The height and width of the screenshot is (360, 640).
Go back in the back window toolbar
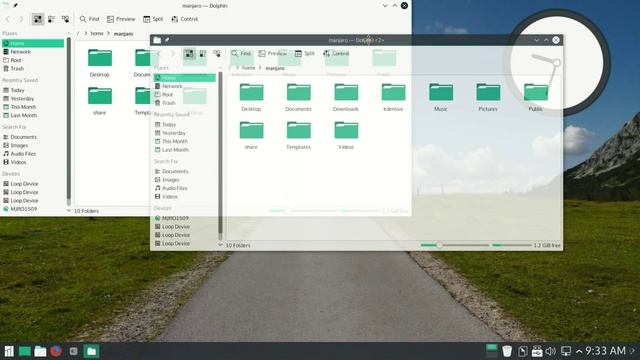tap(8, 19)
